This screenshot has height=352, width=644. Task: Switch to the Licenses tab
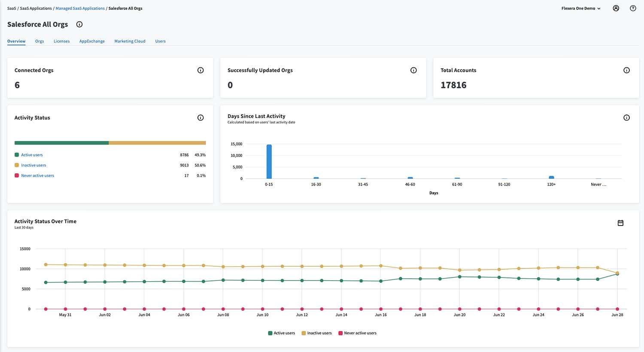61,41
